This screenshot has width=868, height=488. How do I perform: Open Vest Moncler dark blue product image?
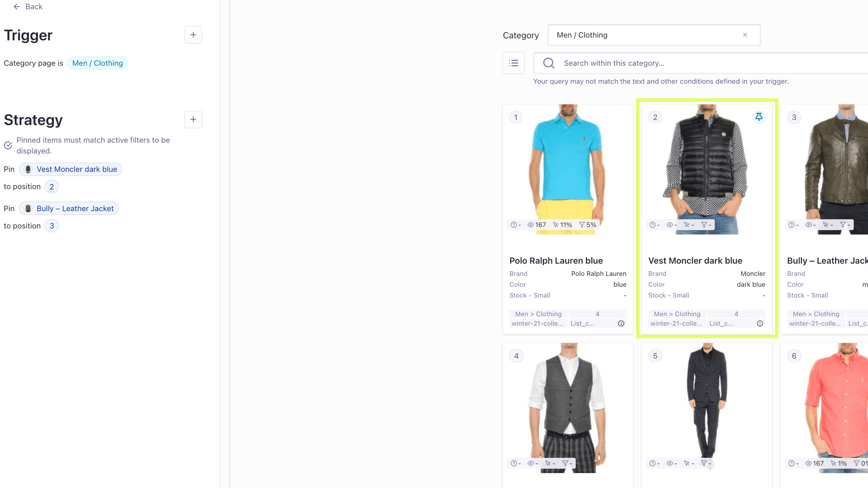click(707, 169)
